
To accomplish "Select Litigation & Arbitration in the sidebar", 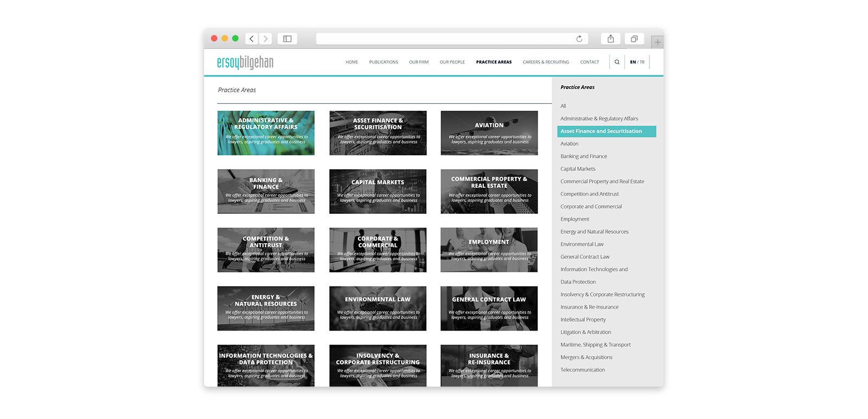I will pos(586,332).
